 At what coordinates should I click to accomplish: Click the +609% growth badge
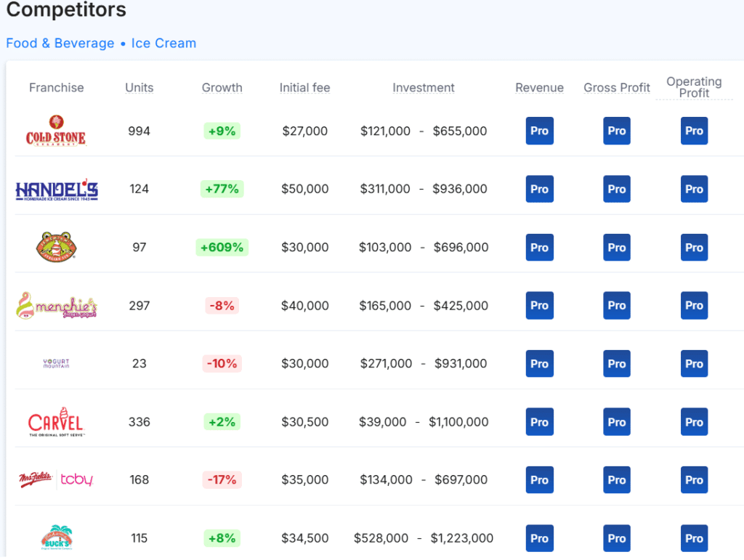[x=222, y=247]
